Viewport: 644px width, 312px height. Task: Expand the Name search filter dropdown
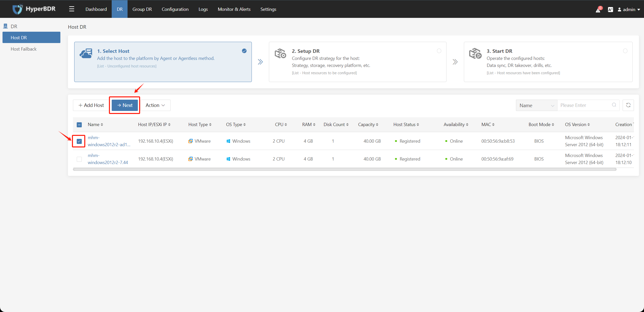[x=536, y=105]
